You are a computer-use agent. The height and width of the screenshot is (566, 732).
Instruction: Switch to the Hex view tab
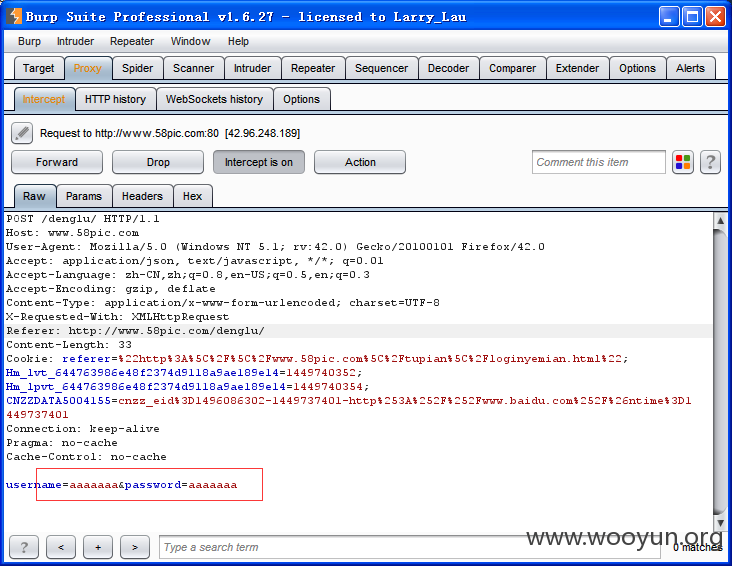[x=192, y=196]
